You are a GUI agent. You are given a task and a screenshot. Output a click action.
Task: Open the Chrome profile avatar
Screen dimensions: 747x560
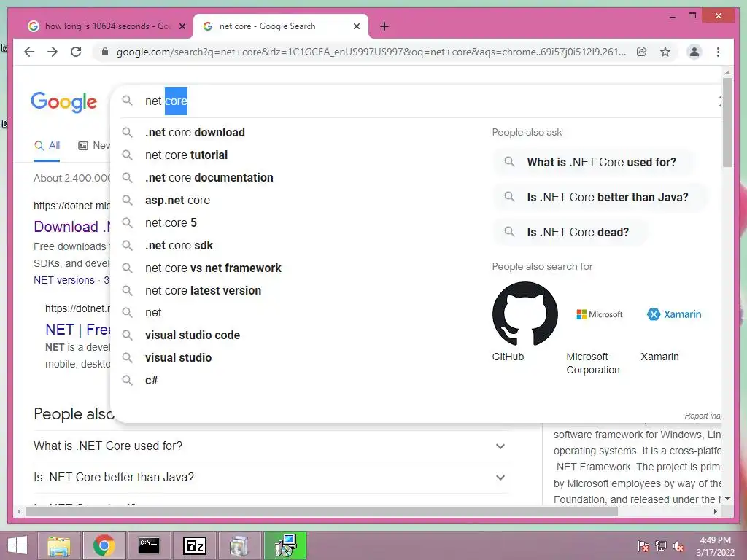coord(694,52)
